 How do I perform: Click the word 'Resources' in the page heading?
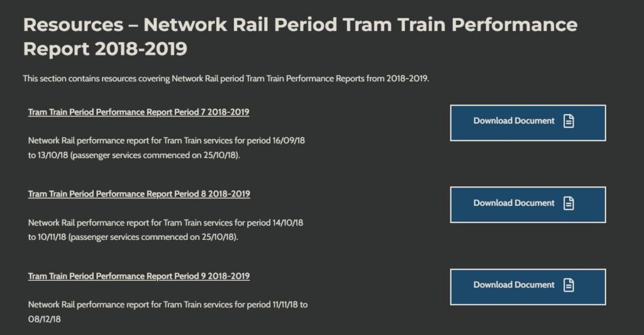pos(72,25)
